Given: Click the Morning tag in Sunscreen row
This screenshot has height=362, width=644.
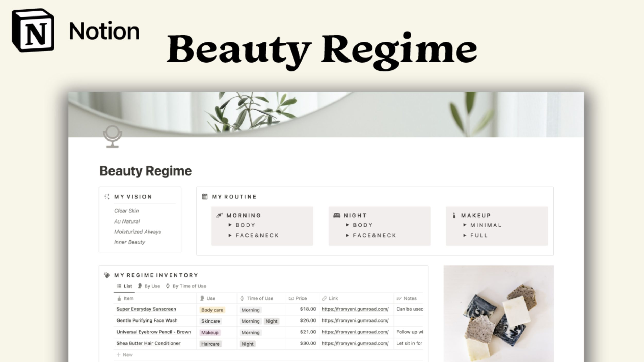Looking at the screenshot, I should [251, 310].
